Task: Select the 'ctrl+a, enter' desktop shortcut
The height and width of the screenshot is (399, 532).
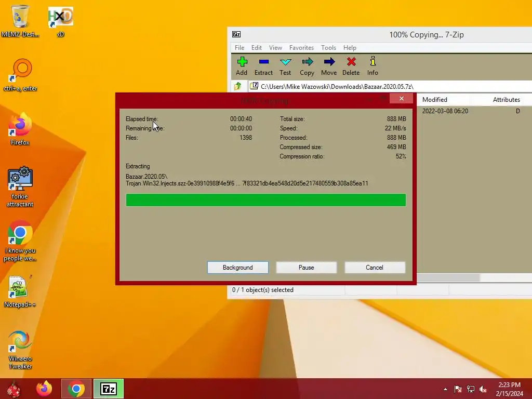Action: point(20,75)
